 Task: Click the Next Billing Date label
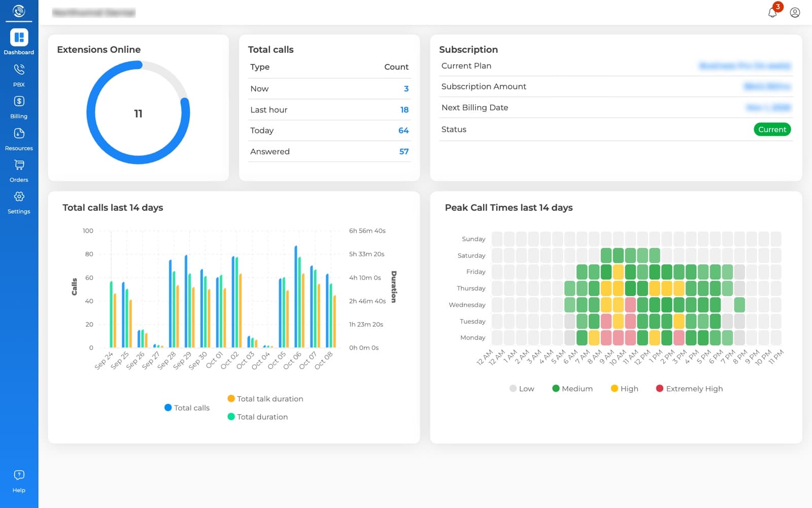[475, 108]
